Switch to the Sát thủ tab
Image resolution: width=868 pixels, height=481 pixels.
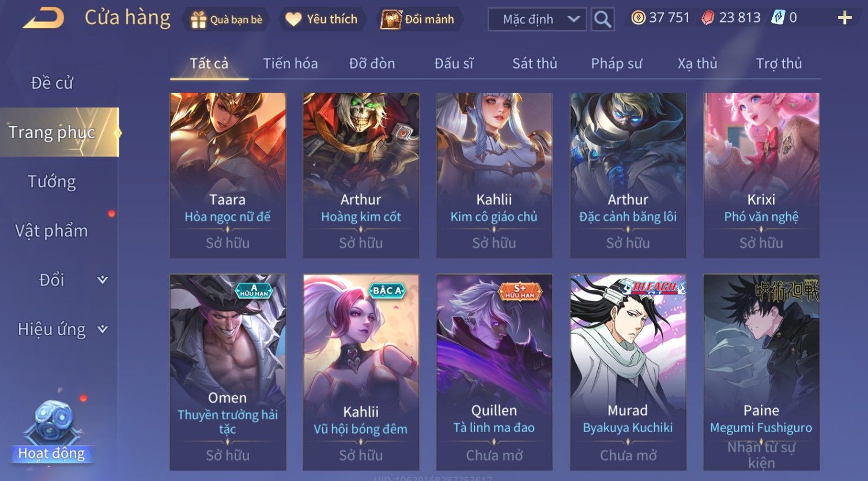point(534,63)
